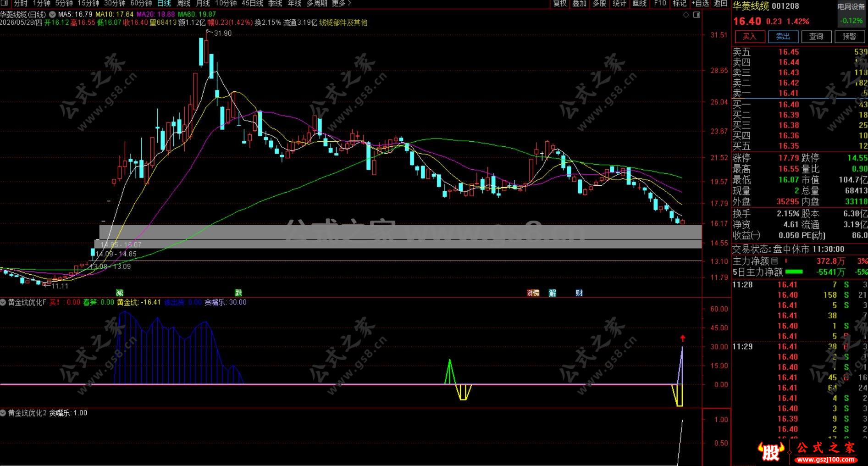Click the 线缆部件及其他 industry link

[343, 22]
